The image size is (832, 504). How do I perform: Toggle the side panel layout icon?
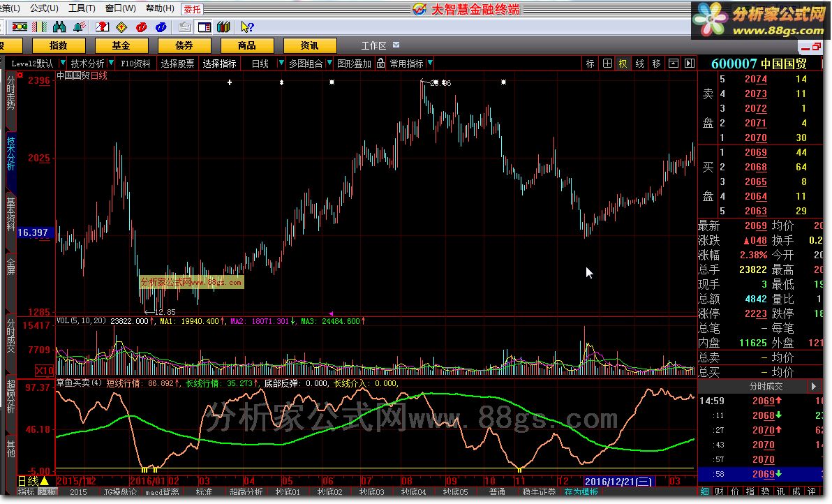click(205, 27)
